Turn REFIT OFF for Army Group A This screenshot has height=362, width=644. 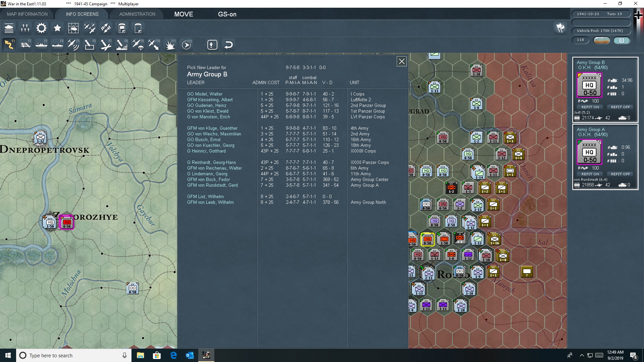pos(620,174)
